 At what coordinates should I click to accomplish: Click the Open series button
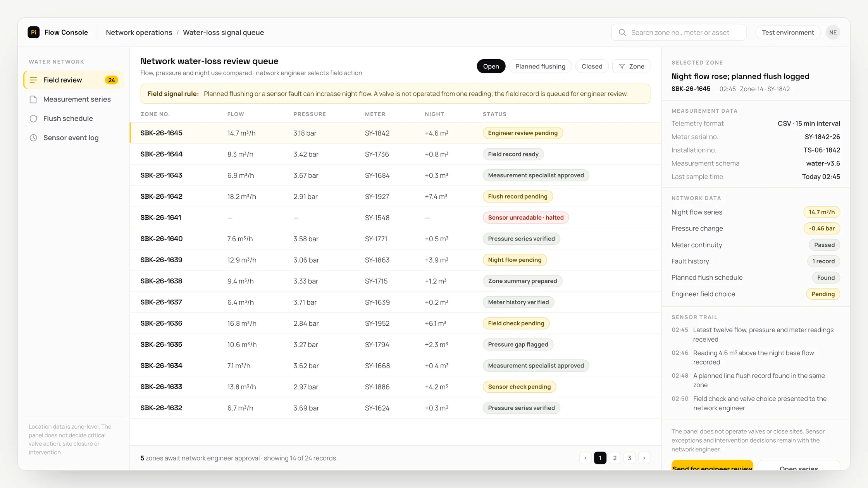(x=799, y=465)
